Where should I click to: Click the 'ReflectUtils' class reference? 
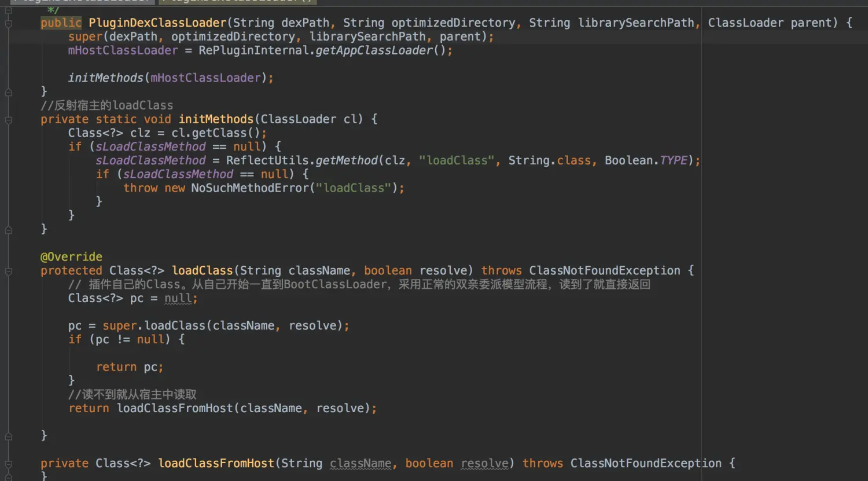click(267, 160)
